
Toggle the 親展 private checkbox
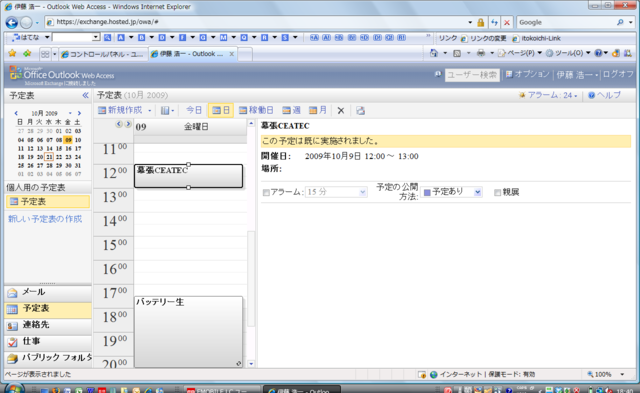(x=497, y=193)
